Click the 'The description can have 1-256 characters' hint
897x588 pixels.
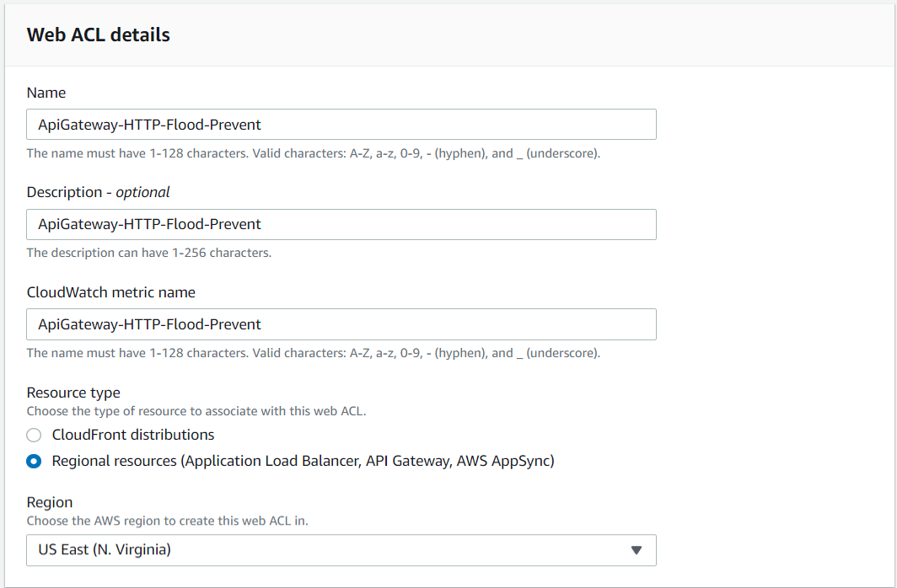click(x=149, y=253)
